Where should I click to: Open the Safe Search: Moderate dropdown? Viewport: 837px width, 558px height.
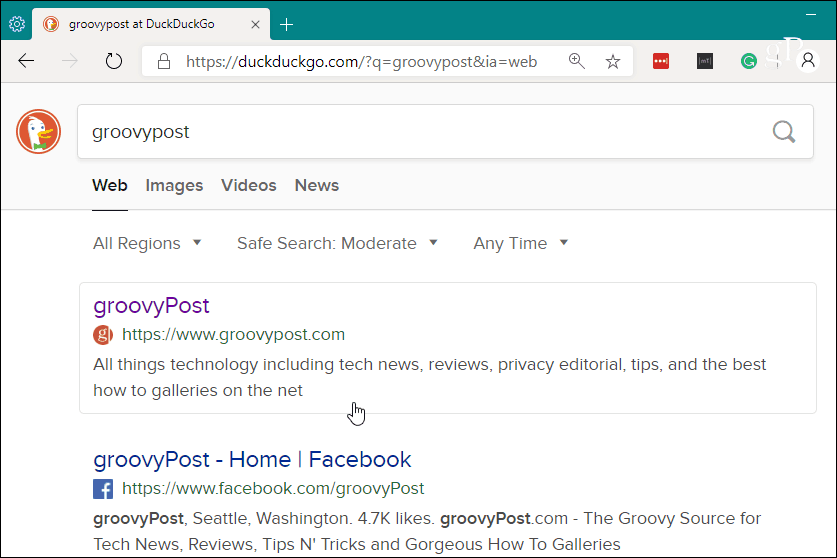tap(337, 243)
